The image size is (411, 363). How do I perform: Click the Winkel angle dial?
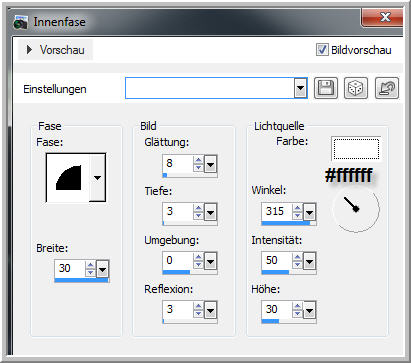356,209
